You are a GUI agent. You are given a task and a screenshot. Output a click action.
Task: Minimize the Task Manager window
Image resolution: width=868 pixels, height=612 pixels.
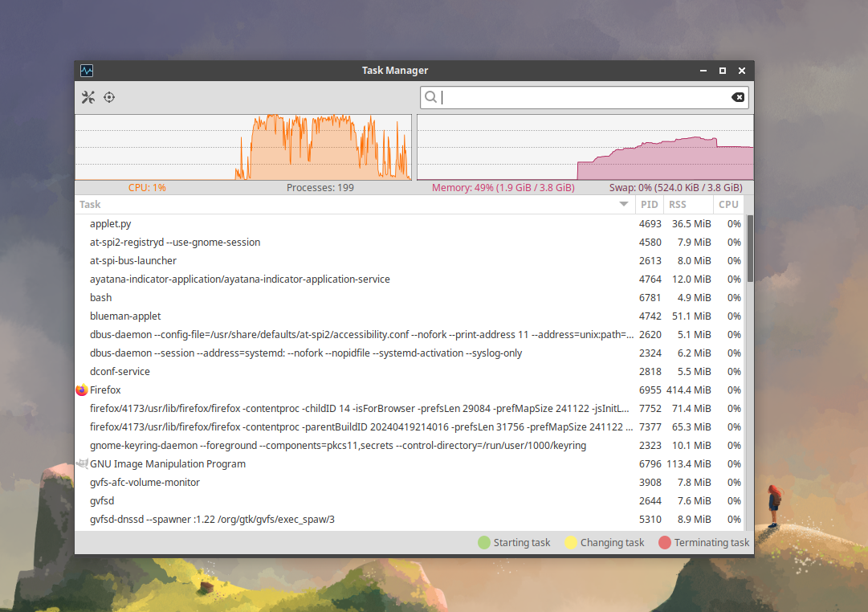tap(703, 71)
